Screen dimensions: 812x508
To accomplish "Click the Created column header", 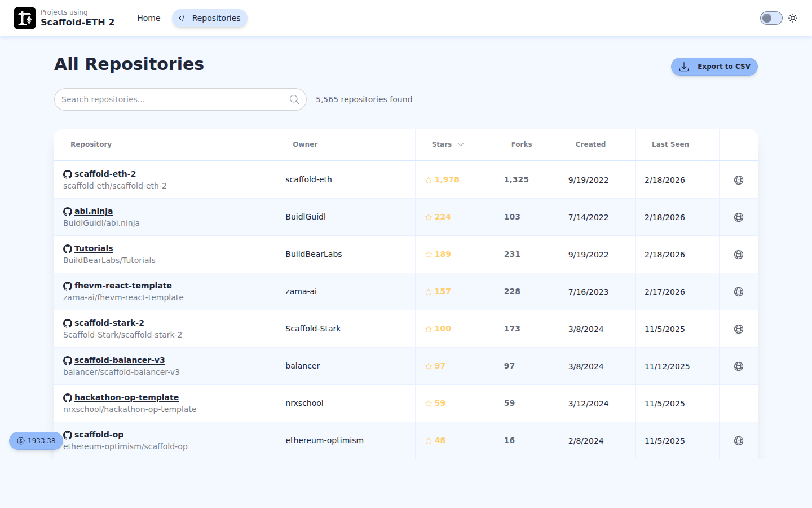I will point(590,144).
